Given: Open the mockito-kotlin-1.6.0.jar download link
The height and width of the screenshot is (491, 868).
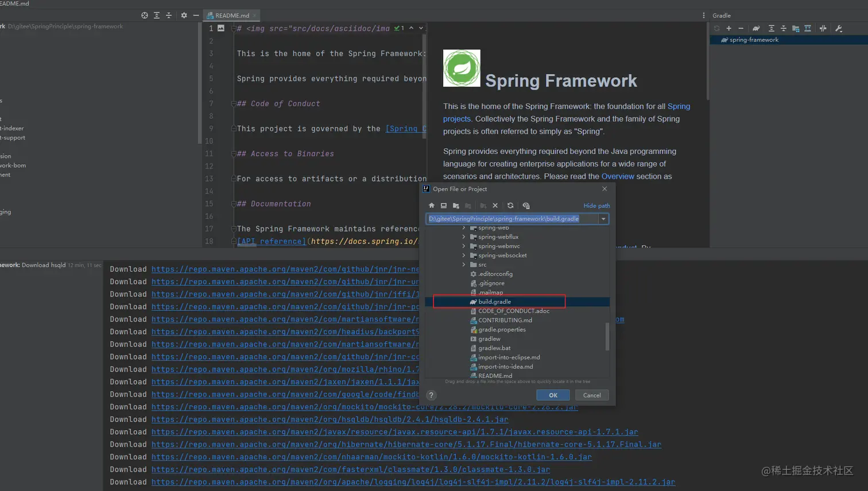Looking at the screenshot, I should pos(371,457).
